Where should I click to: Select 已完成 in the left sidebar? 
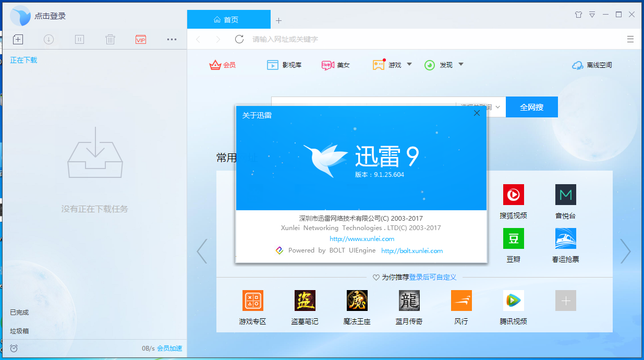[19, 313]
